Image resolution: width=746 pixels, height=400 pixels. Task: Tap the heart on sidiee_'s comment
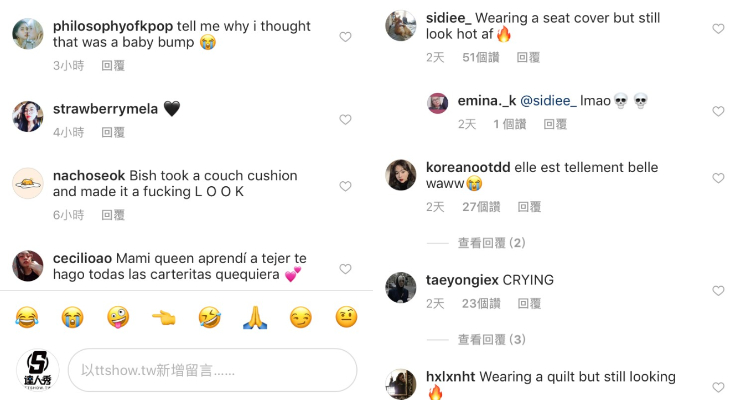[x=718, y=29]
